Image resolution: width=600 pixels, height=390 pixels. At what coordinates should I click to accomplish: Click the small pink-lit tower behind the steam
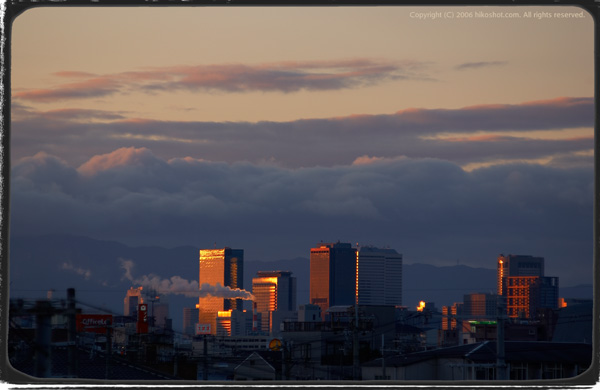[x=133, y=301]
